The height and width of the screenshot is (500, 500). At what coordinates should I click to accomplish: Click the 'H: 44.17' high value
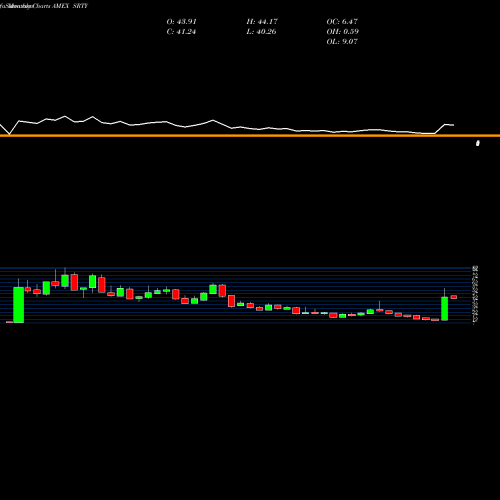[262, 22]
